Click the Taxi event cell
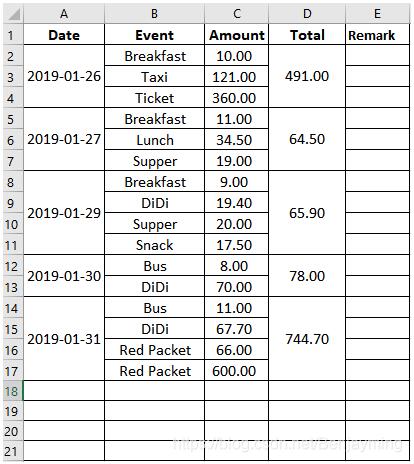The width and height of the screenshot is (414, 464). click(154, 77)
